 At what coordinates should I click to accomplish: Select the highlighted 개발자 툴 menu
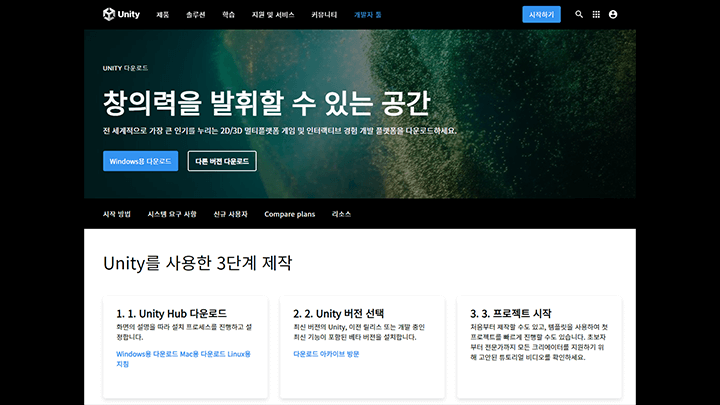pyautogui.click(x=368, y=15)
